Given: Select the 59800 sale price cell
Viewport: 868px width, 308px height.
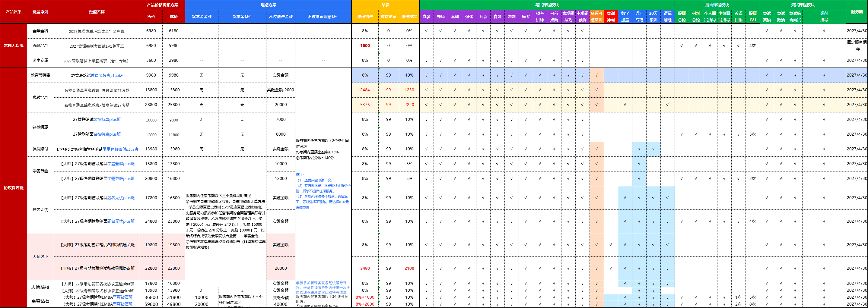Looking at the screenshot, I should 151,304.
